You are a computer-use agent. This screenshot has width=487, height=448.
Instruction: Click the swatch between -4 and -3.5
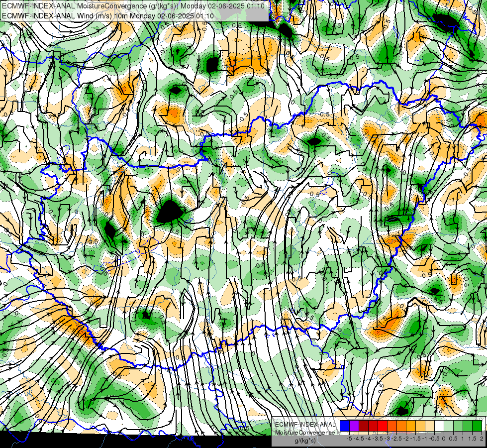pos(373,426)
